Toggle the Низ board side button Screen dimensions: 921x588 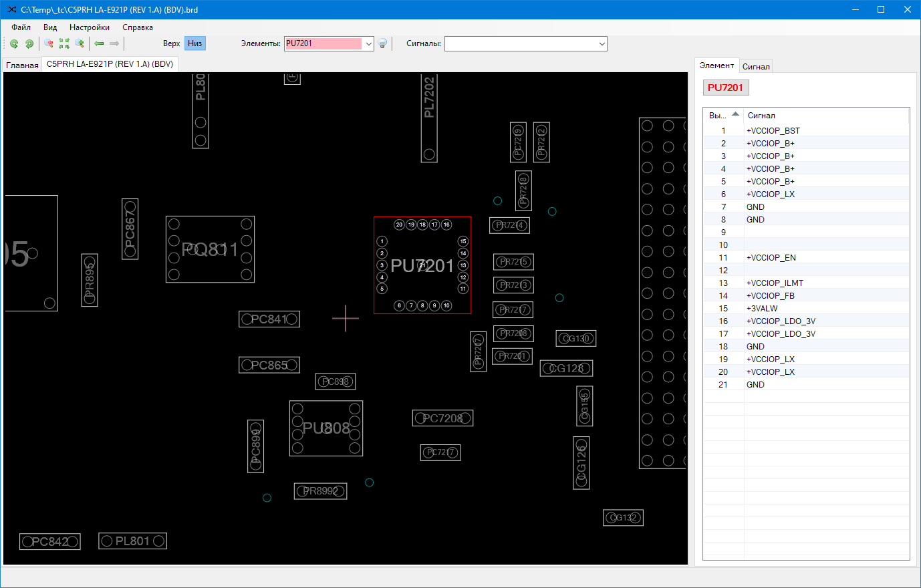click(x=194, y=43)
